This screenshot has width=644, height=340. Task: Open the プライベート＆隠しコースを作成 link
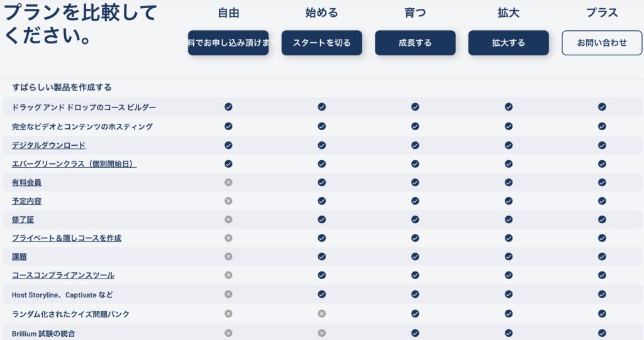coord(67,238)
